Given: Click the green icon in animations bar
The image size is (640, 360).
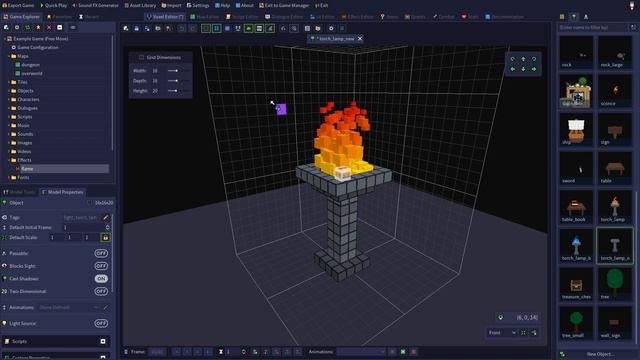Looking at the screenshot, I should [x=403, y=351].
